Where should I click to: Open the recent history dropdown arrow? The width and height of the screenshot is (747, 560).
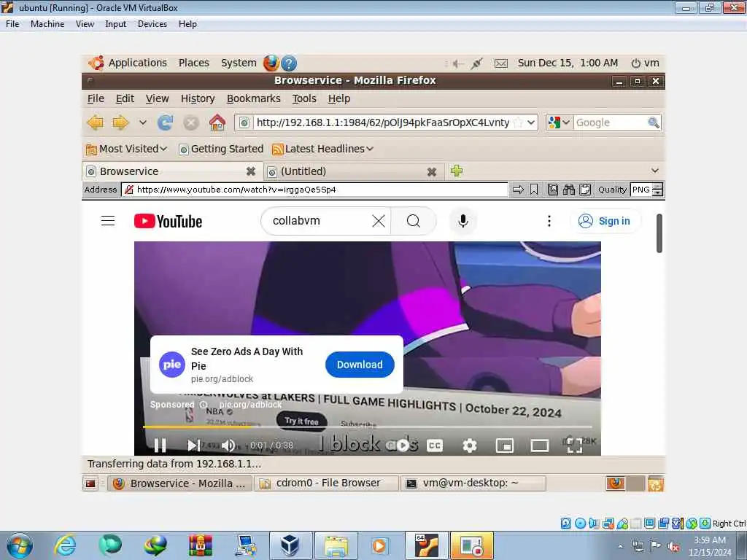(x=142, y=122)
